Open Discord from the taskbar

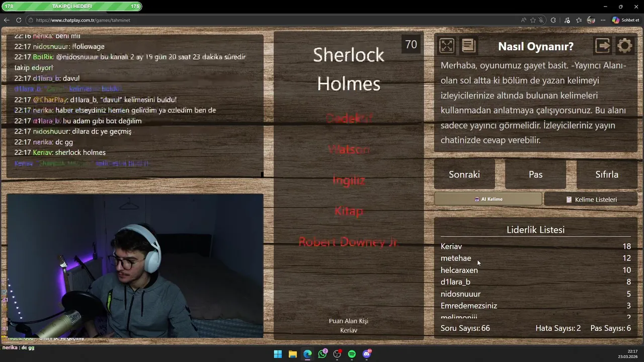pyautogui.click(x=367, y=354)
